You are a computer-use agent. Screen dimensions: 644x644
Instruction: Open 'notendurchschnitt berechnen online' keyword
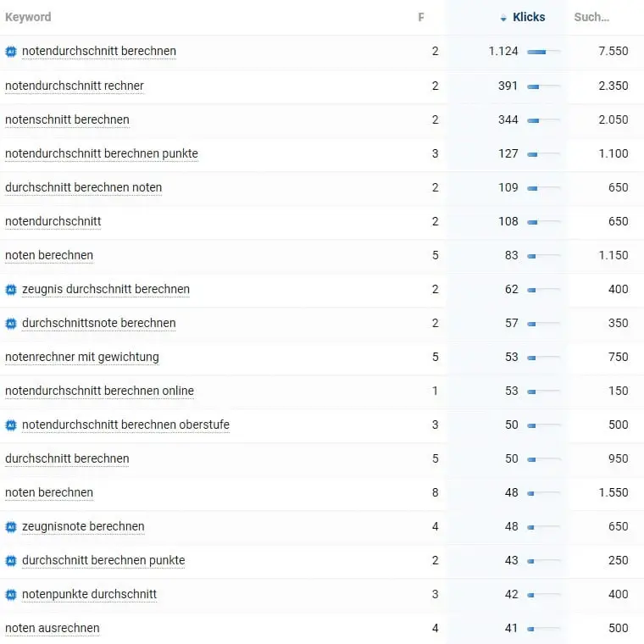[x=99, y=391]
